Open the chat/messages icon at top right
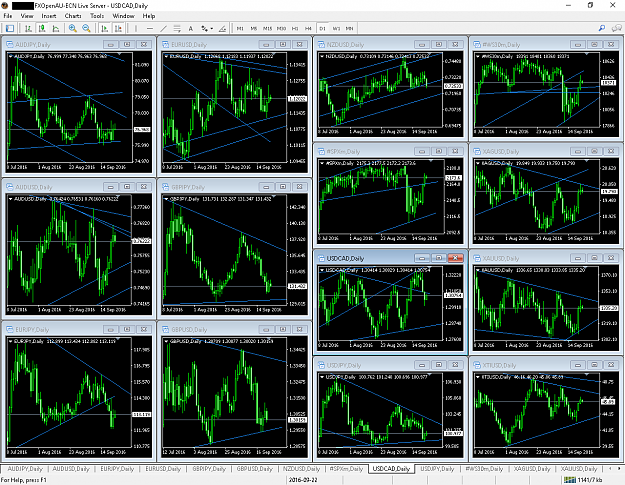Viewport: 625px width, 485px height. coord(617,28)
